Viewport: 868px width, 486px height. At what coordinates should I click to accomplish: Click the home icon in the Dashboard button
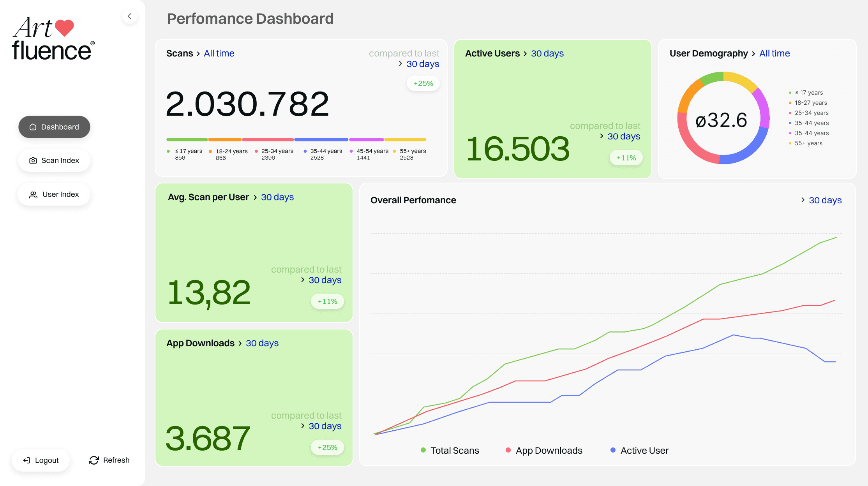[33, 127]
